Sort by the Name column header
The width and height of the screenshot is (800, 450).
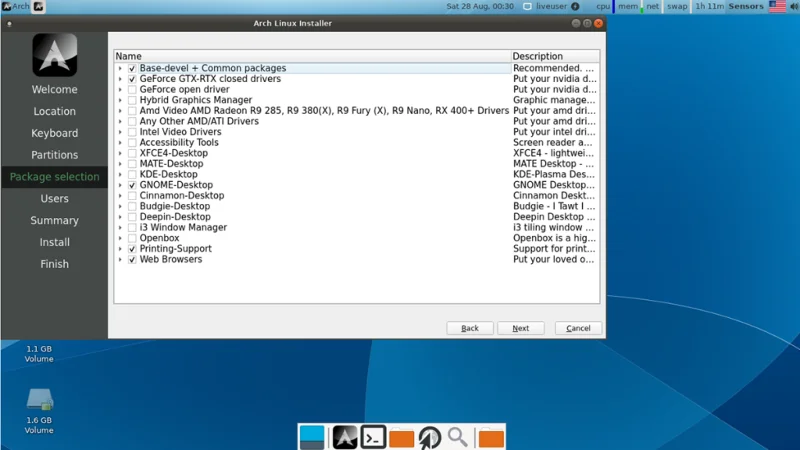[x=312, y=56]
